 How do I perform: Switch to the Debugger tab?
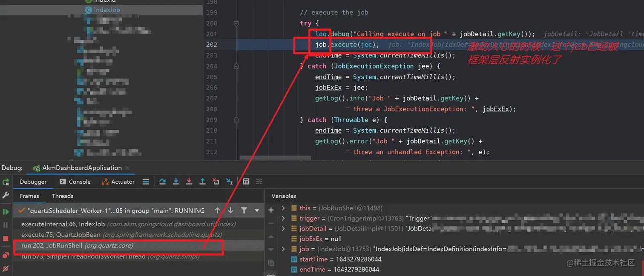33,182
